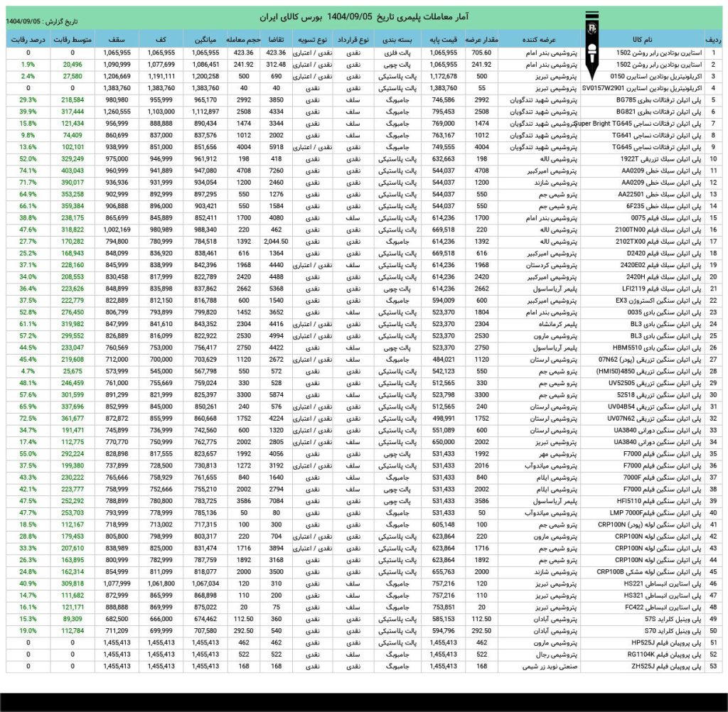
Task: Select competition percent 72.5%
Action: (x=28, y=419)
